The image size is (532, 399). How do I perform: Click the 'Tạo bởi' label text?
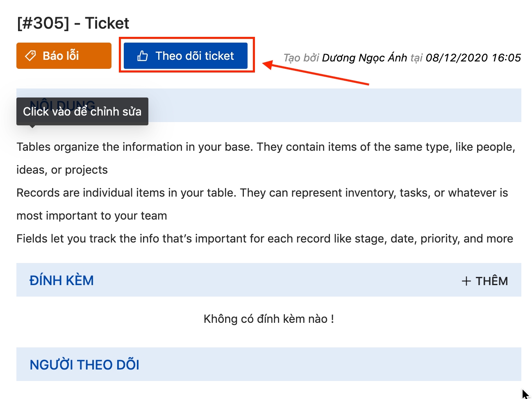pos(301,58)
